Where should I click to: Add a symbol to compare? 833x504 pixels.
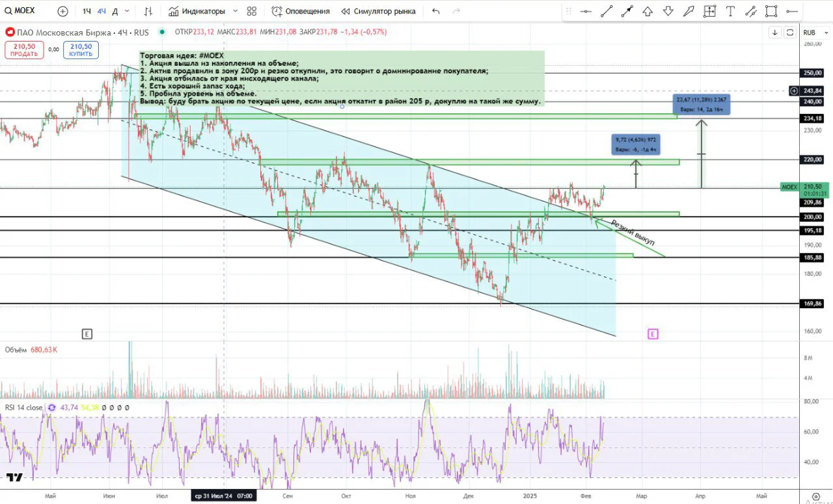[x=62, y=11]
